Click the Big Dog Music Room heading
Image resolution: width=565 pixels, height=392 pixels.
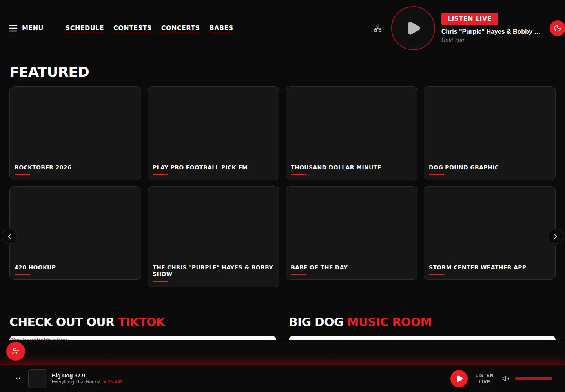[x=360, y=322]
